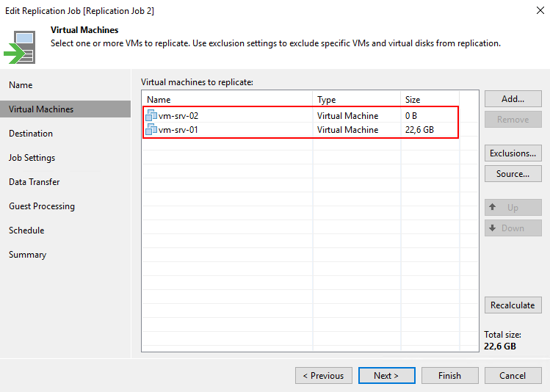The height and width of the screenshot is (392, 550).
Task: Open the Job Settings step
Action: pyautogui.click(x=32, y=158)
